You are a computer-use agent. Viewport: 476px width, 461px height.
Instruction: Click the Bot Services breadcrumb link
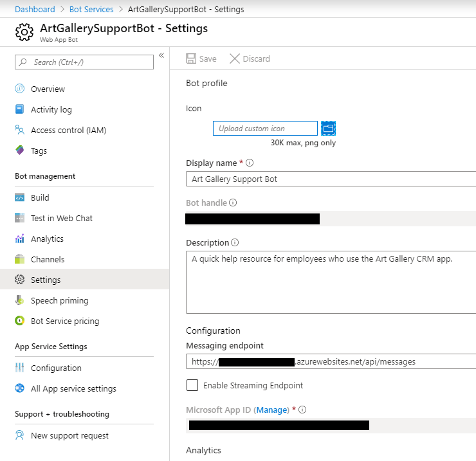click(91, 9)
